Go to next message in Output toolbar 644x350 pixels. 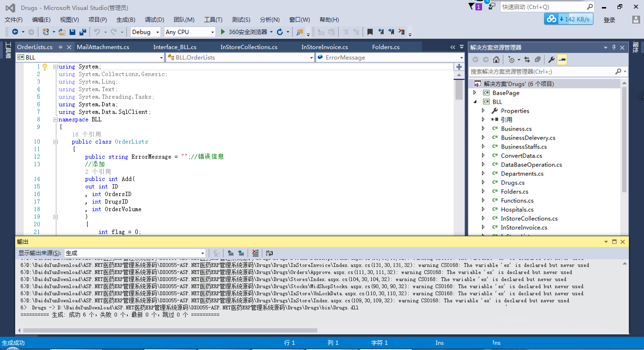[241, 253]
